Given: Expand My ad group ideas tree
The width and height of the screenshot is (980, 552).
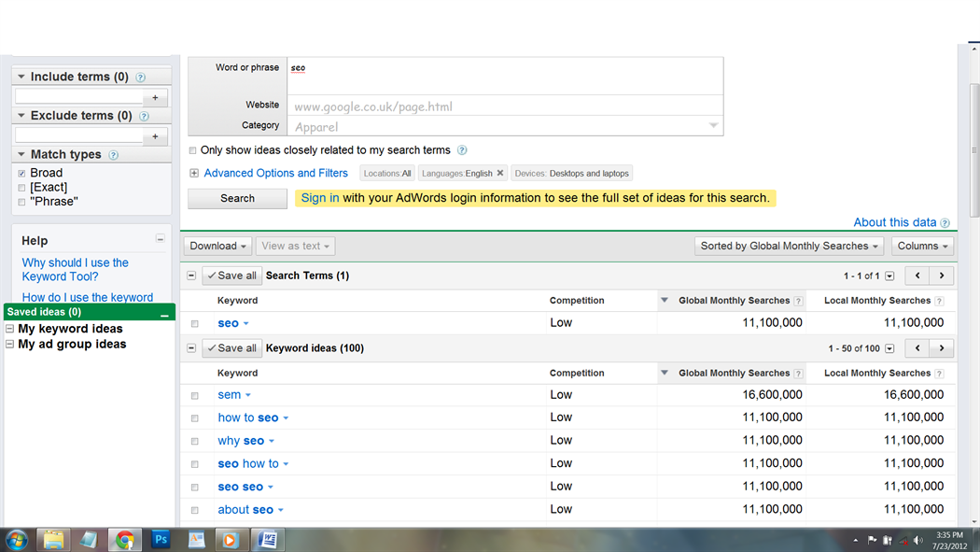Looking at the screenshot, I should coord(10,345).
